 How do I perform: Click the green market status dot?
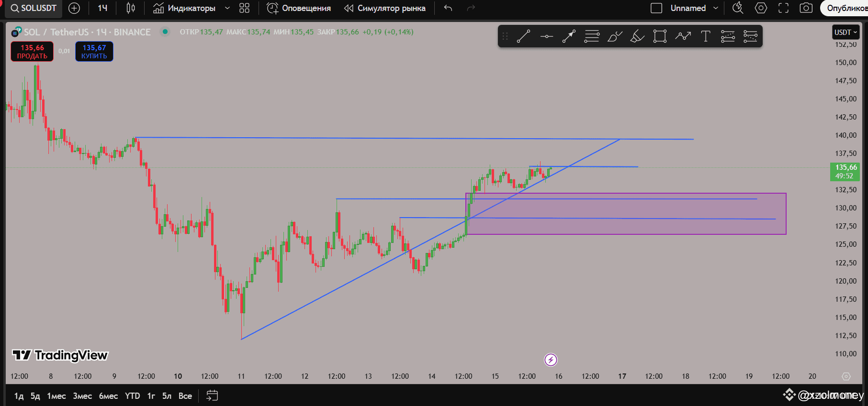(x=165, y=32)
